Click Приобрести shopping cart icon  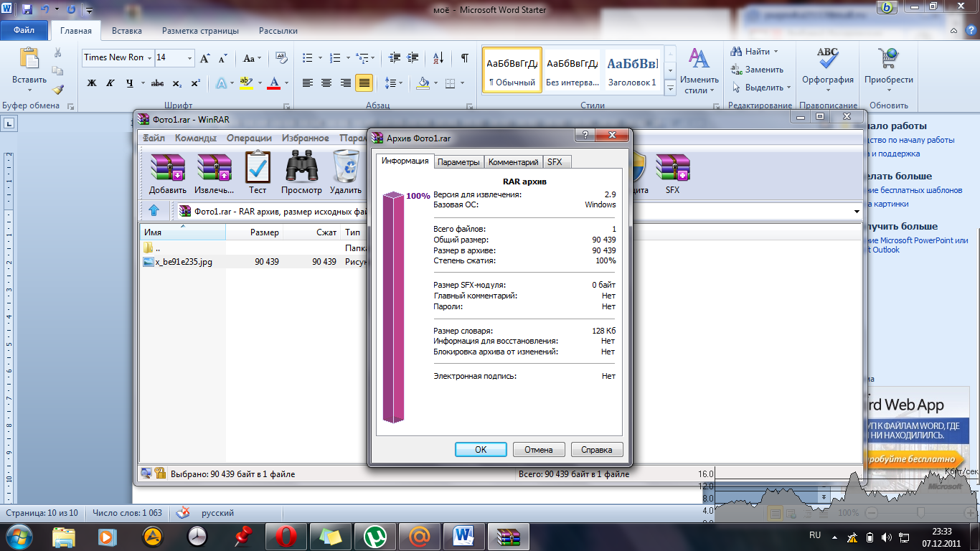[x=889, y=59]
